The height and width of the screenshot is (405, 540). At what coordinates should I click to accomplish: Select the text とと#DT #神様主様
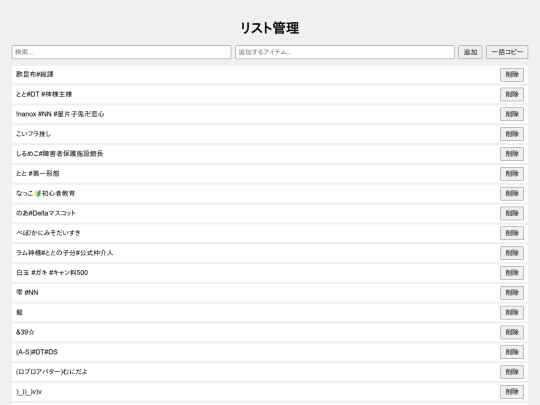click(44, 94)
